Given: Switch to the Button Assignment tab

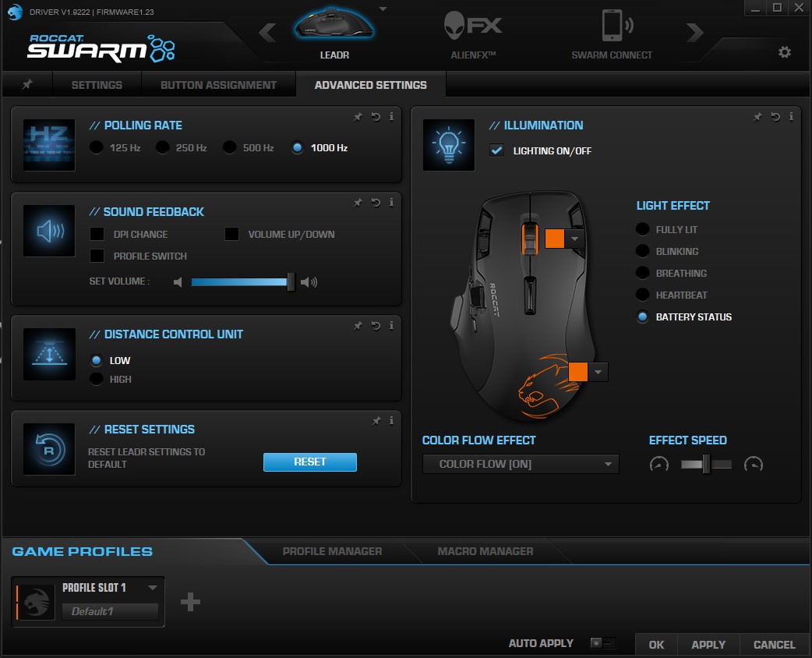Looking at the screenshot, I should 218,85.
